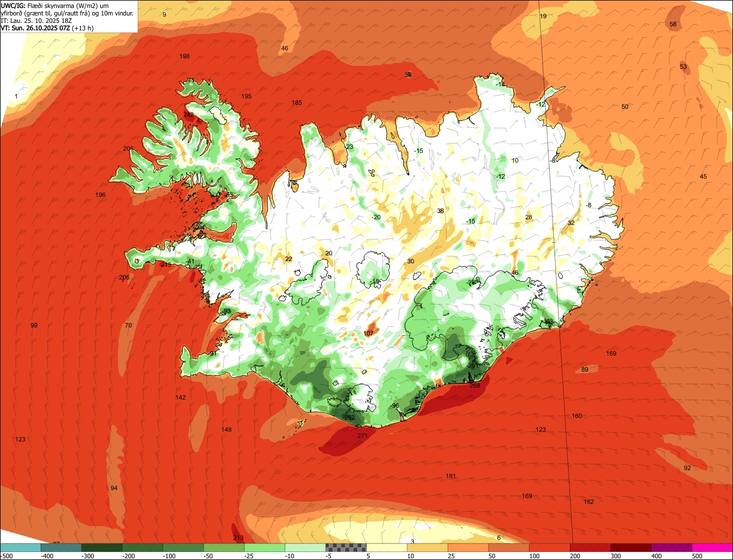Click the inland value '38' in north-central Iceland
The height and width of the screenshot is (560, 733).
[x=440, y=211]
